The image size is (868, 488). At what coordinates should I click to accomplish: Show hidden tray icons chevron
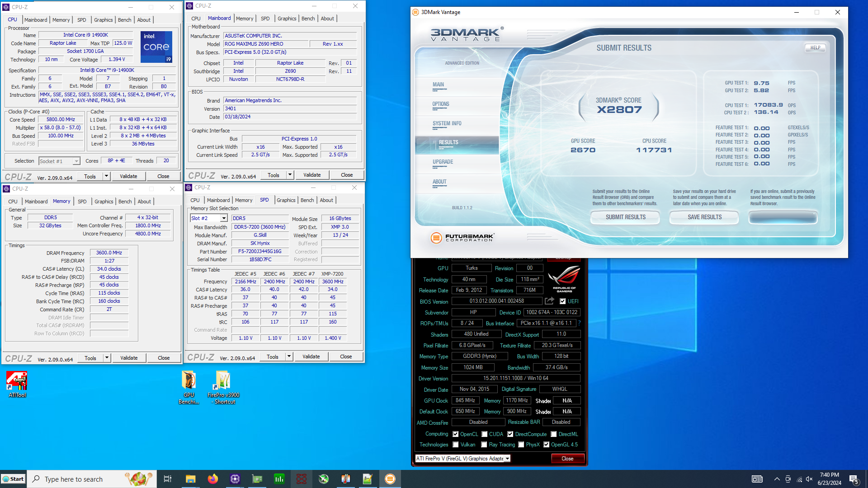coord(777,479)
